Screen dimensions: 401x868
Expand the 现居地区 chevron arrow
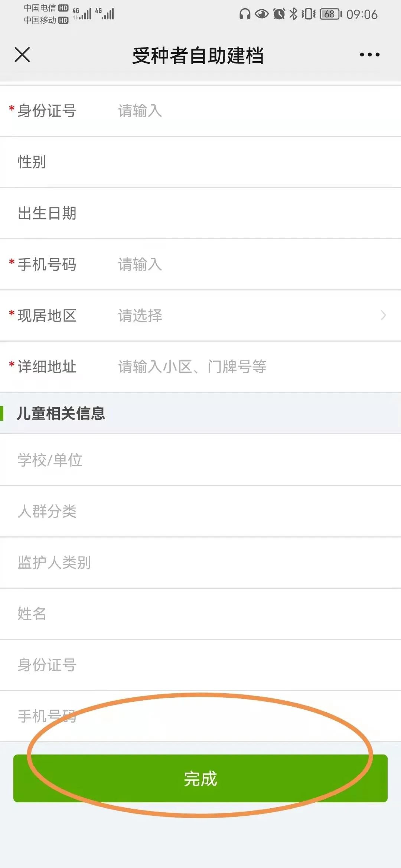coord(383,315)
